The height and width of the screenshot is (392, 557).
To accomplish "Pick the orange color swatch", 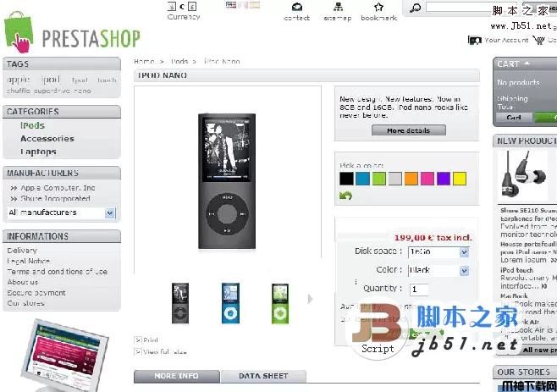I will tap(411, 179).
